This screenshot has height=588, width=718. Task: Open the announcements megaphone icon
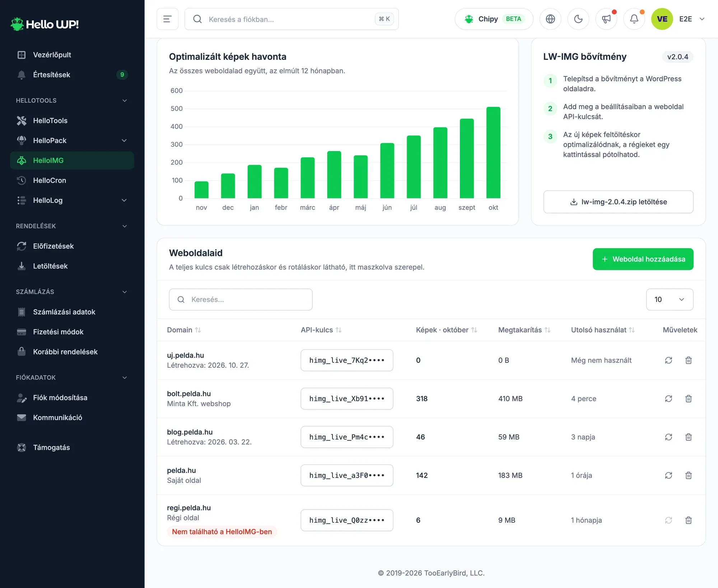pyautogui.click(x=606, y=19)
